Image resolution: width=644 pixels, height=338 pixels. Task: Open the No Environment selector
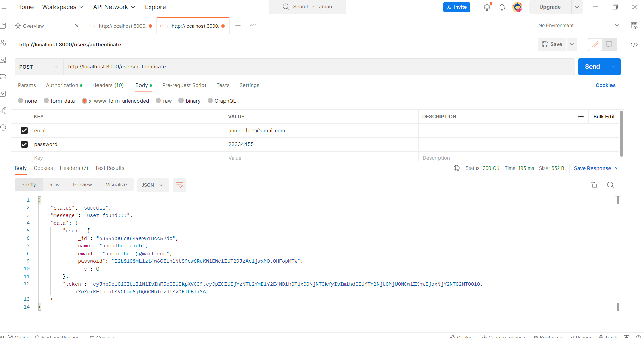pyautogui.click(x=579, y=25)
